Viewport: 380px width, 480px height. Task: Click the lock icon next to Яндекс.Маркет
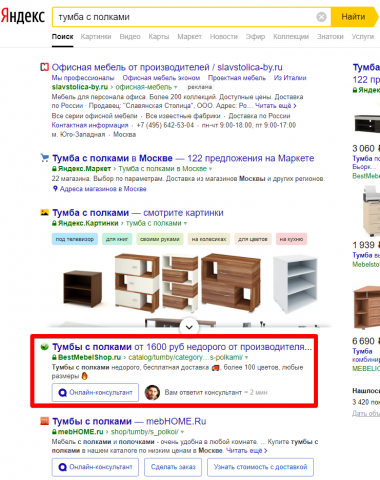[54, 169]
